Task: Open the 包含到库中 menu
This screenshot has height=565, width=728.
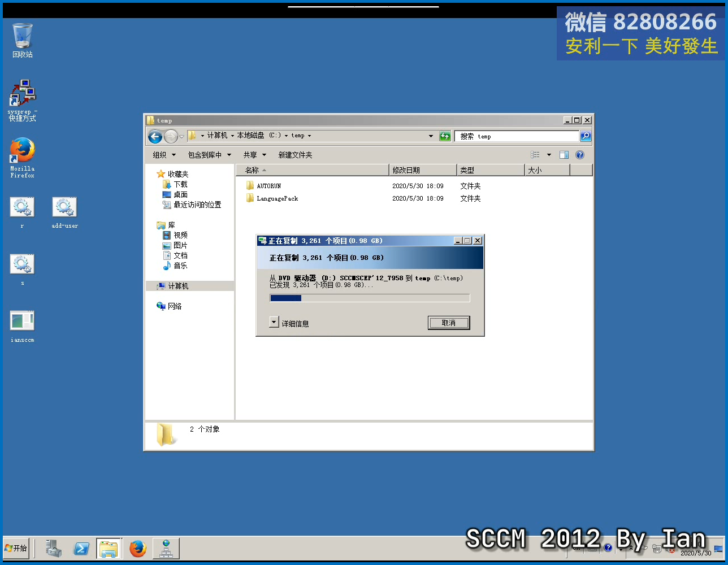Action: pos(210,155)
